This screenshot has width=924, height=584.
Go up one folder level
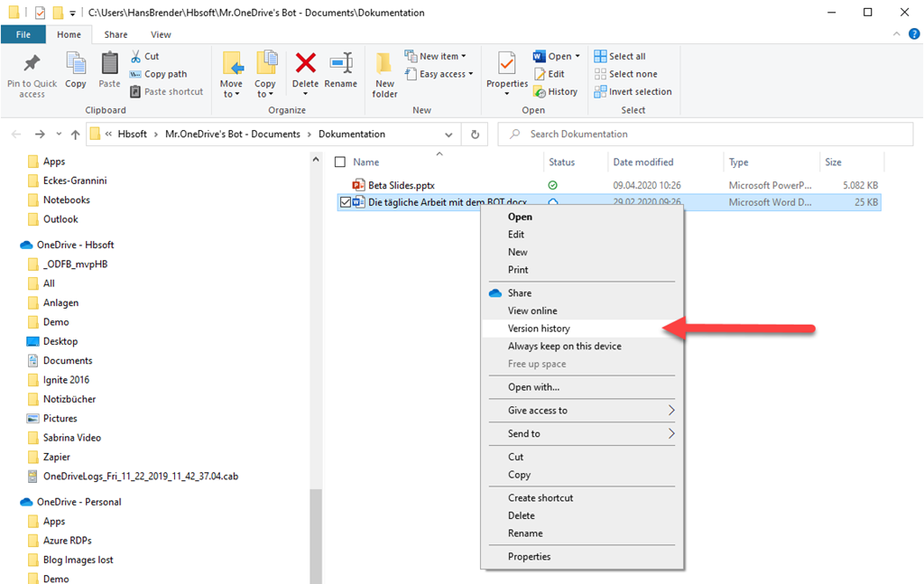[x=75, y=134]
